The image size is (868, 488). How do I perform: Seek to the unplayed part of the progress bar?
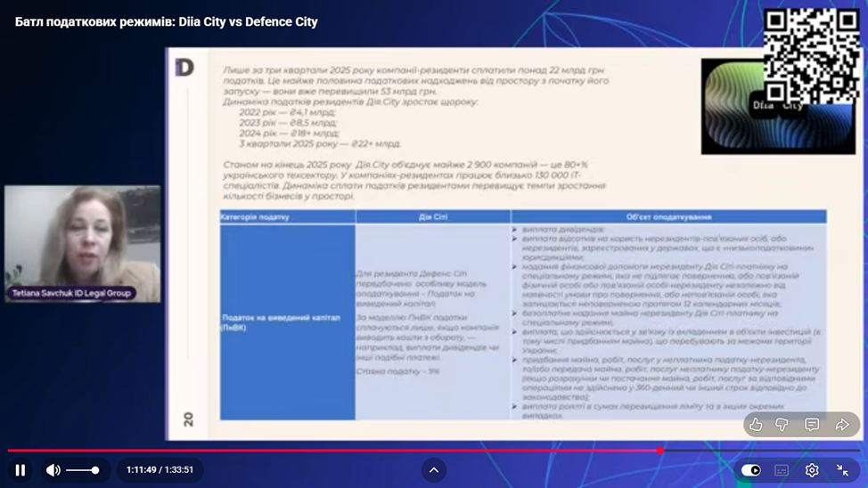(x=757, y=451)
